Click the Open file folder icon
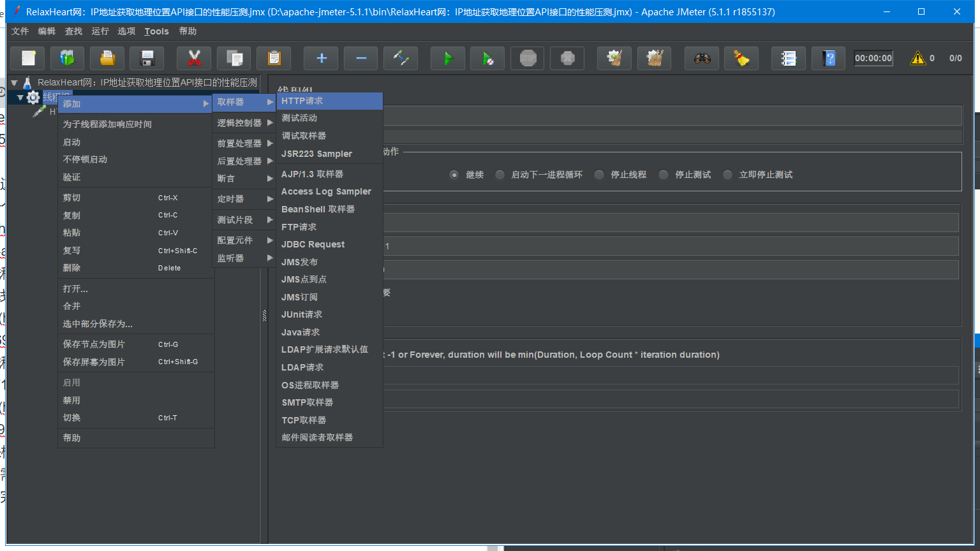This screenshot has height=551, width=980. pos(107,58)
